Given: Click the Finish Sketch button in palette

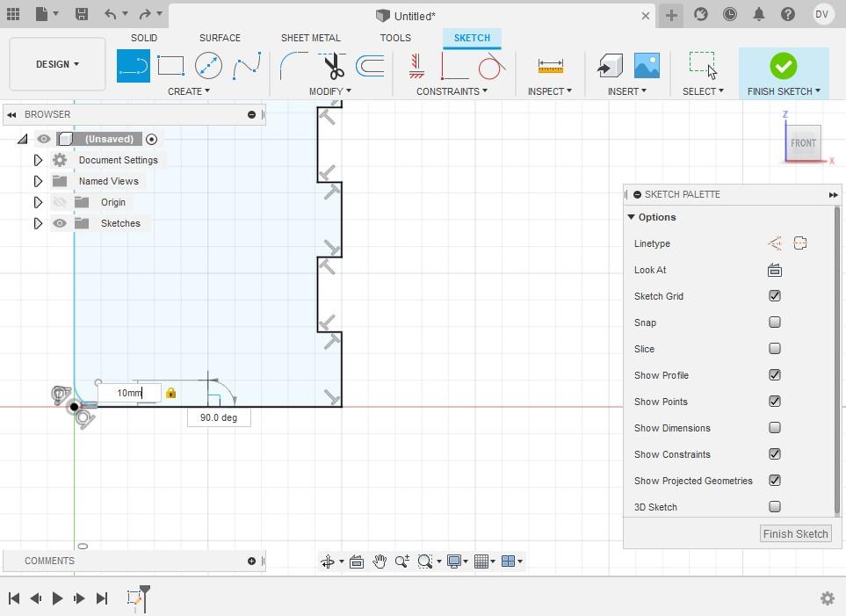Looking at the screenshot, I should pos(795,533).
